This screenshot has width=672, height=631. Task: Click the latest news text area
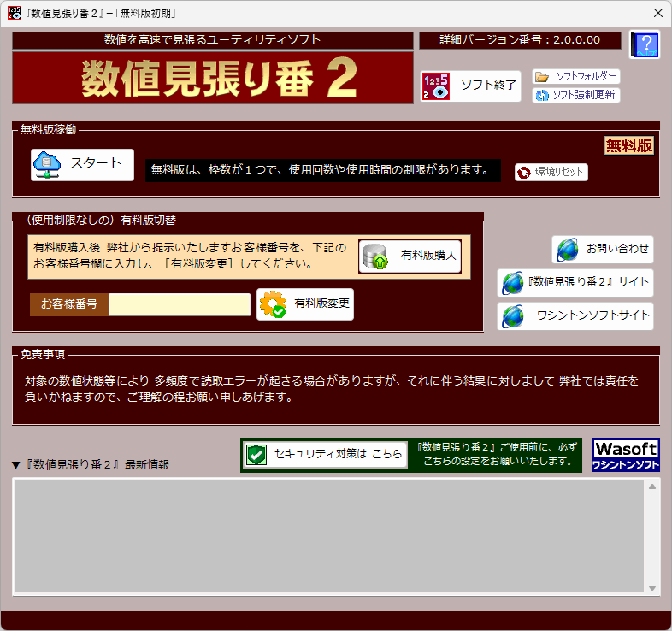329,537
